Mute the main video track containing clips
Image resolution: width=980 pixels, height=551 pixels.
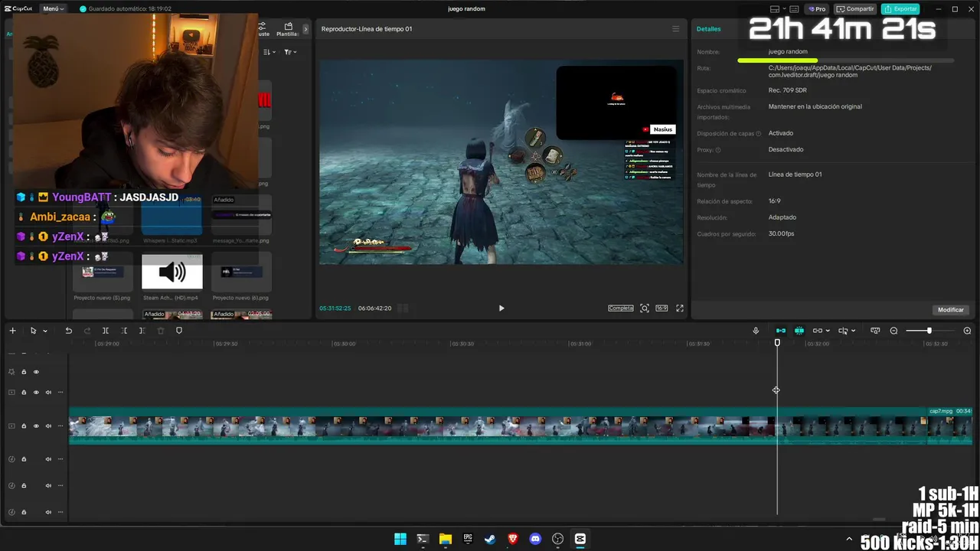pyautogui.click(x=48, y=426)
